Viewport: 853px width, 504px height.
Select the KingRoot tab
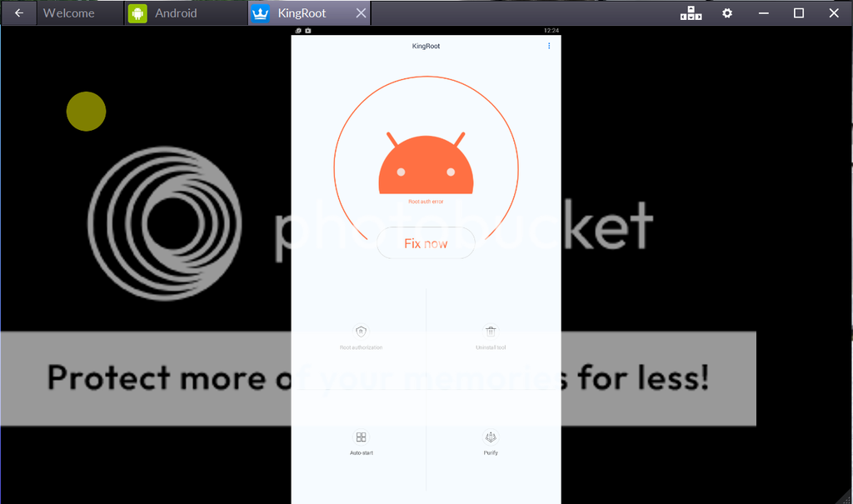point(302,13)
